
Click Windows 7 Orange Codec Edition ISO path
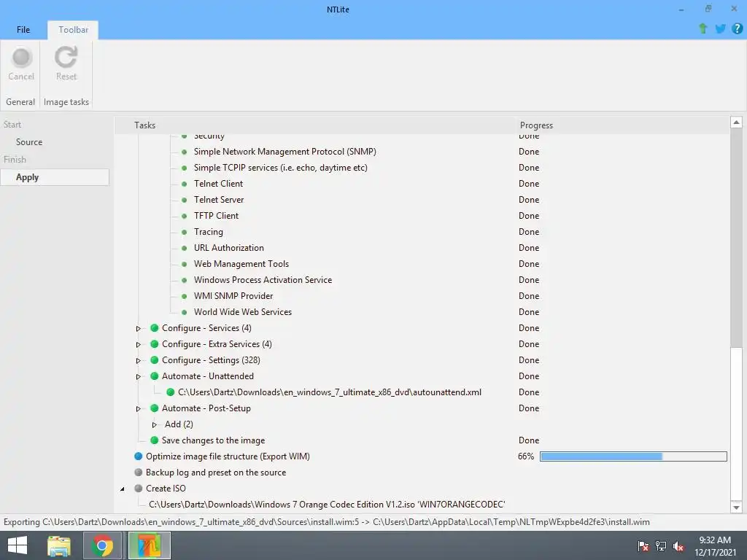327,505
